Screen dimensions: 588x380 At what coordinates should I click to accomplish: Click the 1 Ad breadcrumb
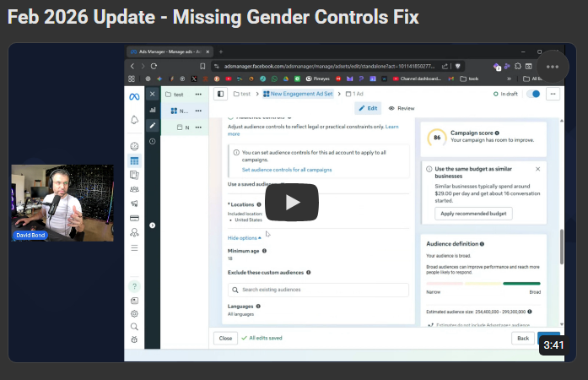pyautogui.click(x=354, y=94)
